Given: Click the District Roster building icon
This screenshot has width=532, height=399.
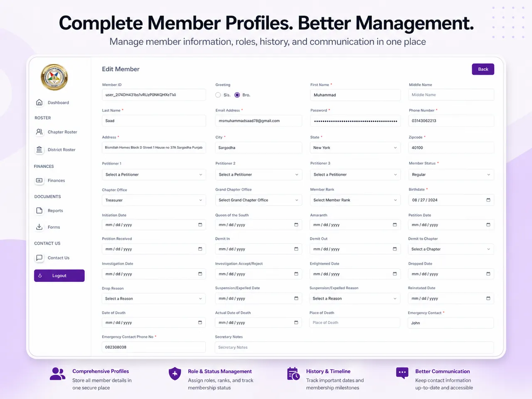Looking at the screenshot, I should [39, 150].
